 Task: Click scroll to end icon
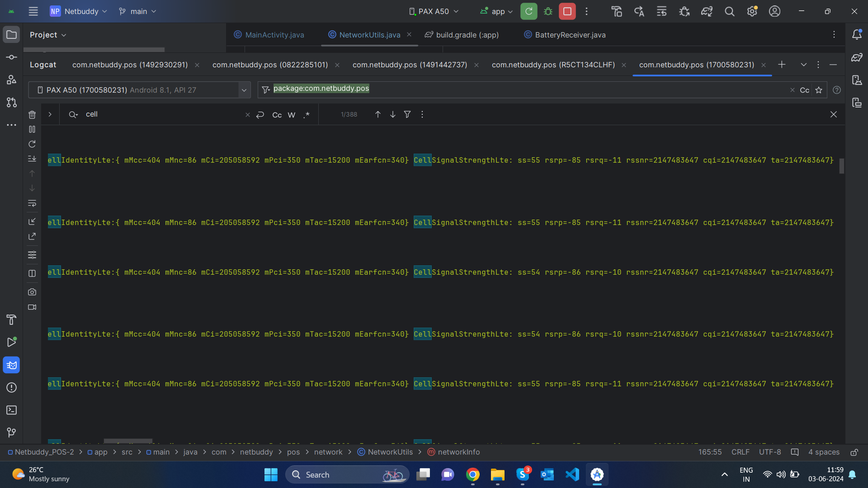32,159
